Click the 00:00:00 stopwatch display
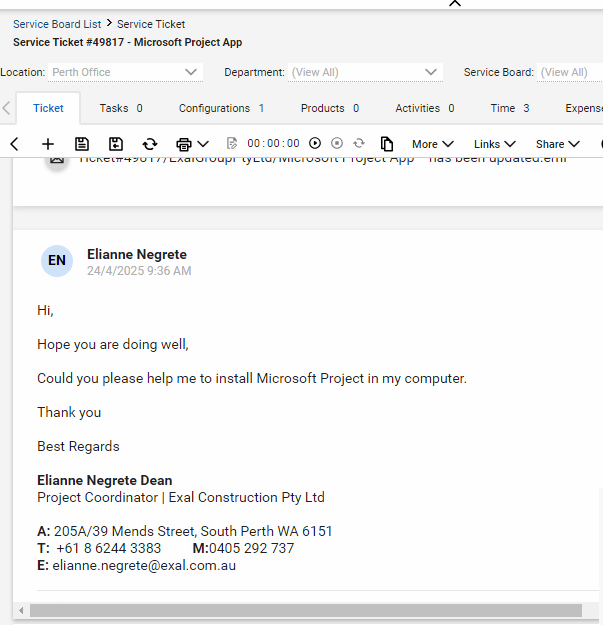This screenshot has height=625, width=603. [273, 143]
